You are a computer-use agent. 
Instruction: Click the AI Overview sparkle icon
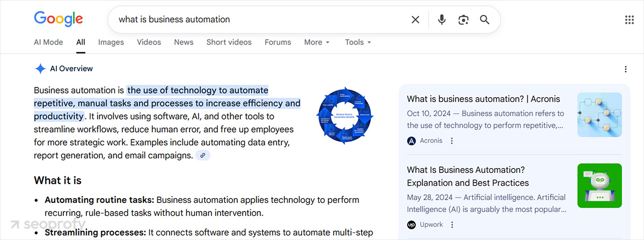(40, 69)
